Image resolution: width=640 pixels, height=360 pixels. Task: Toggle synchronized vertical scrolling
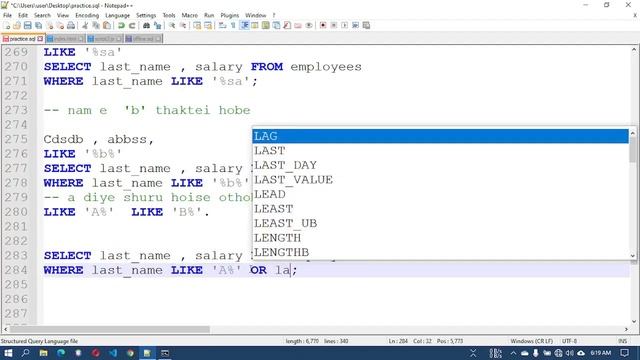(197, 25)
